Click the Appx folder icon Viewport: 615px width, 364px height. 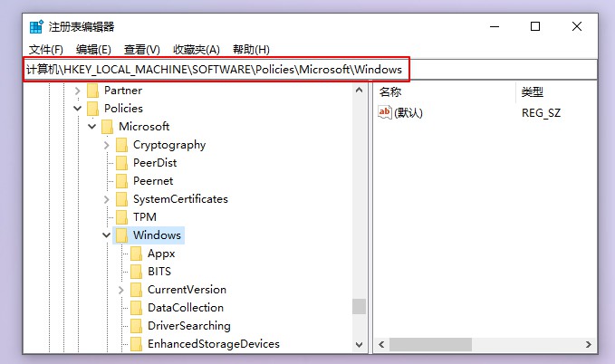coord(137,254)
